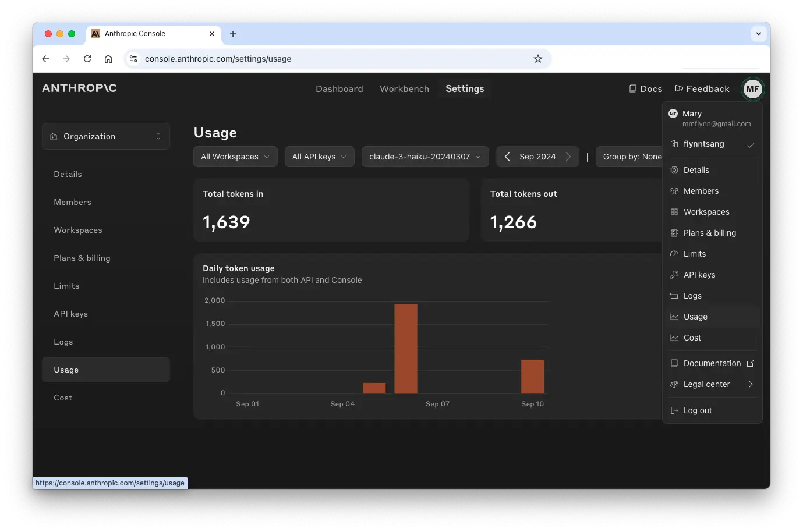
Task: Click the Docs book icon in header
Action: pos(633,88)
